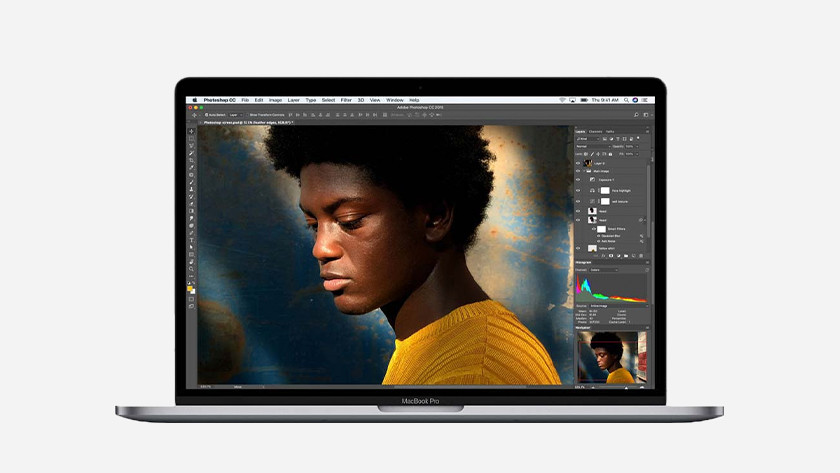Screen dimensions: 840x473
Task: Select the Type tool
Action: pyautogui.click(x=191, y=241)
